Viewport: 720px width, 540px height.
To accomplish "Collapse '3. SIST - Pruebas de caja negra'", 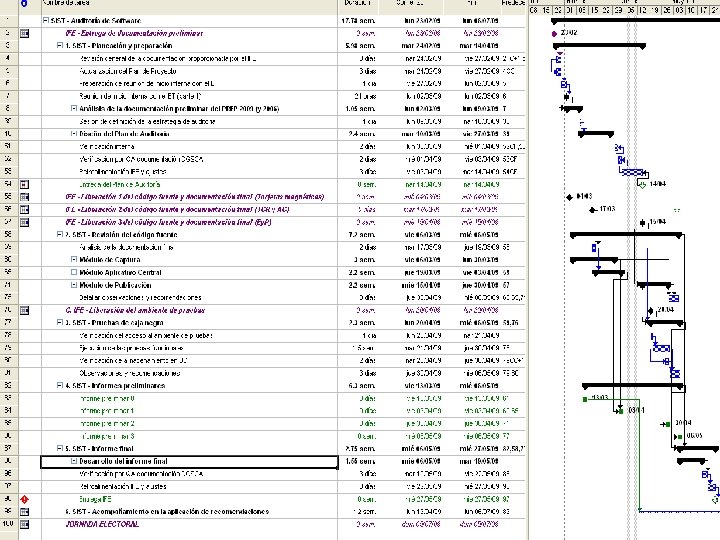I will pyautogui.click(x=60, y=323).
